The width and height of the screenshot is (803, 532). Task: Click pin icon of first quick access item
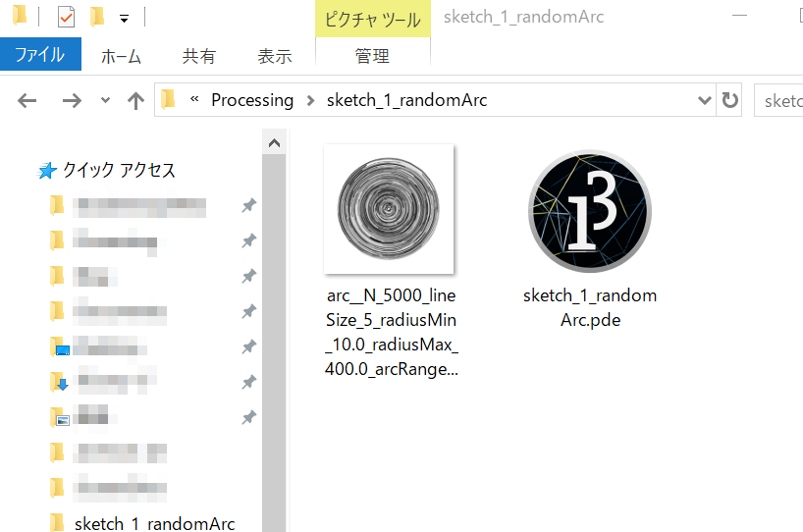[249, 206]
